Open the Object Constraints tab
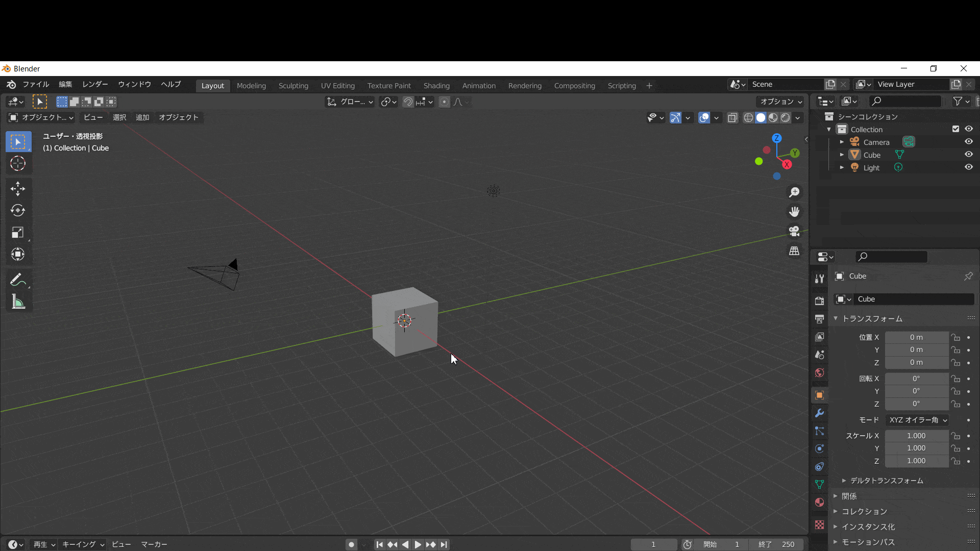 [819, 466]
